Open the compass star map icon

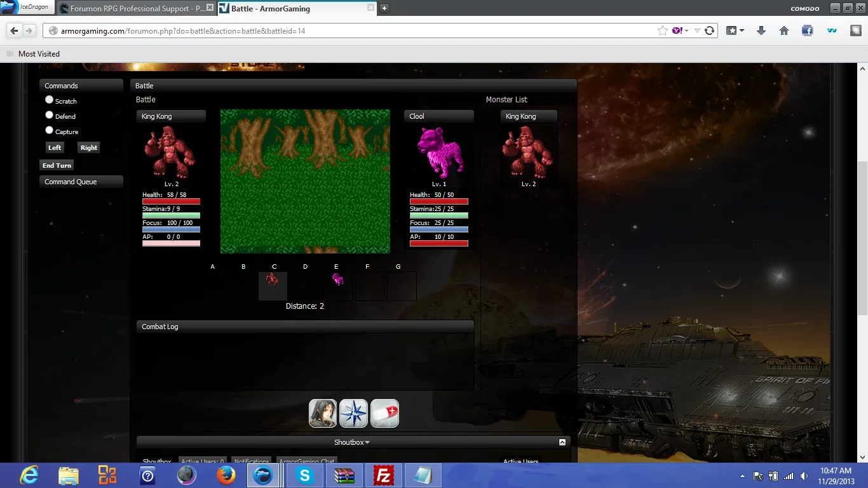(x=354, y=413)
